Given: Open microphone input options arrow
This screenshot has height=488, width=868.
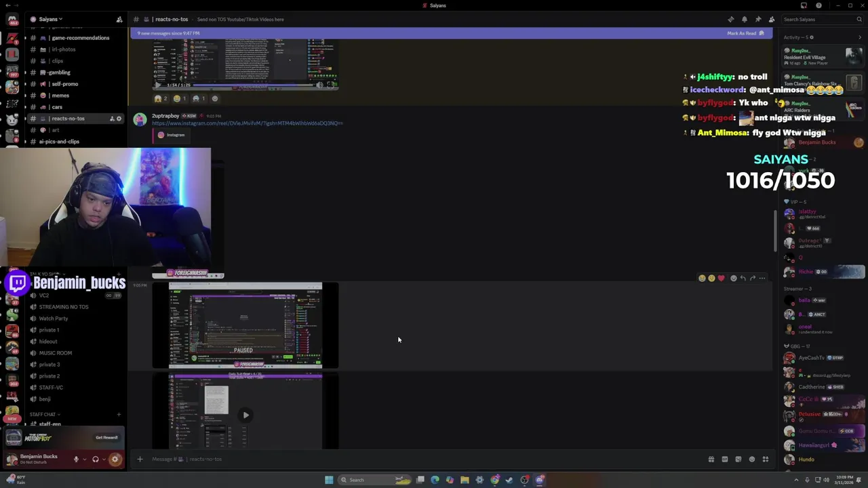Looking at the screenshot, I should coord(84,460).
